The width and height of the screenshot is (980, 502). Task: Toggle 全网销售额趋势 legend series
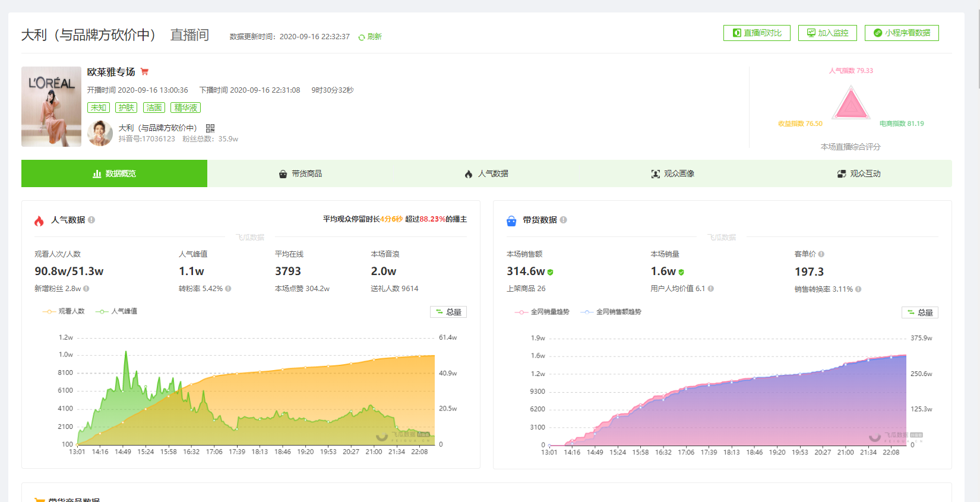[611, 312]
